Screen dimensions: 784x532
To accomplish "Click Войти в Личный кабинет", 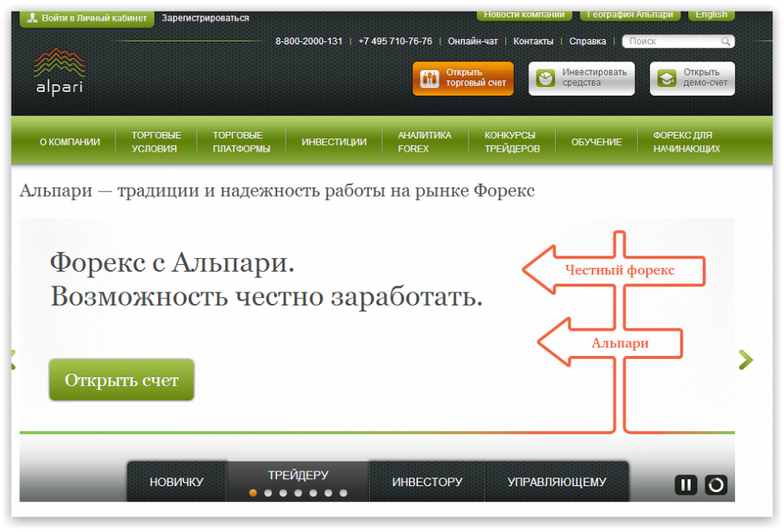I will click(x=87, y=18).
